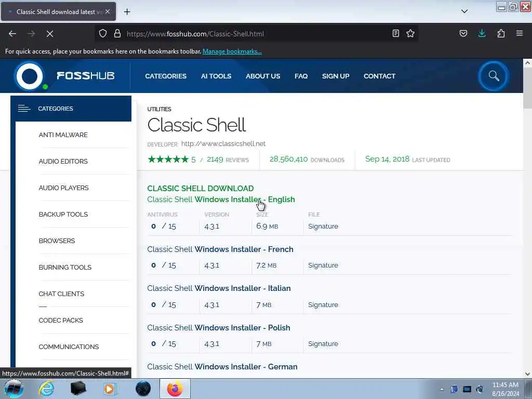
Task: Open the extensions puzzle icon
Action: click(501, 33)
